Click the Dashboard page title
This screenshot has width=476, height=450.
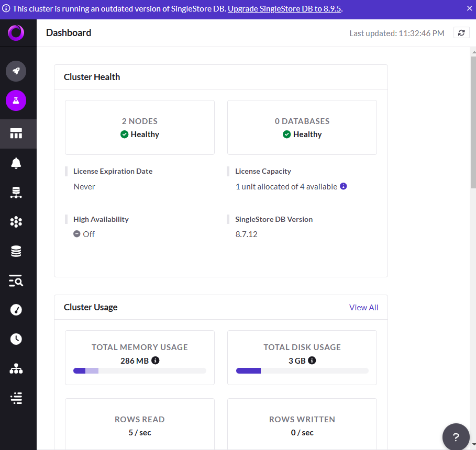point(69,33)
